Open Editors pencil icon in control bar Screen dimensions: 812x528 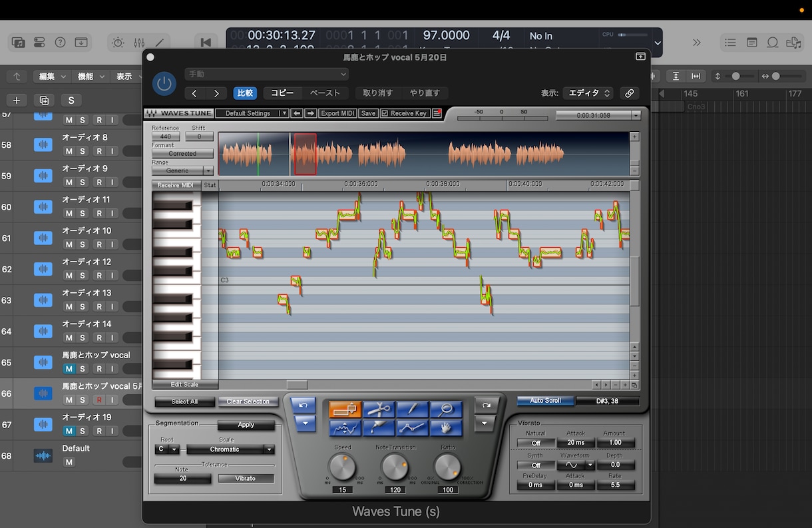click(160, 42)
